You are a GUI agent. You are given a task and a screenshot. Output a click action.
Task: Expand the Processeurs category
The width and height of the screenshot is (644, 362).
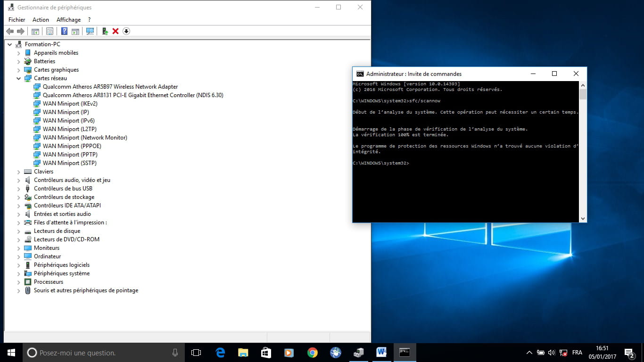coord(19,282)
